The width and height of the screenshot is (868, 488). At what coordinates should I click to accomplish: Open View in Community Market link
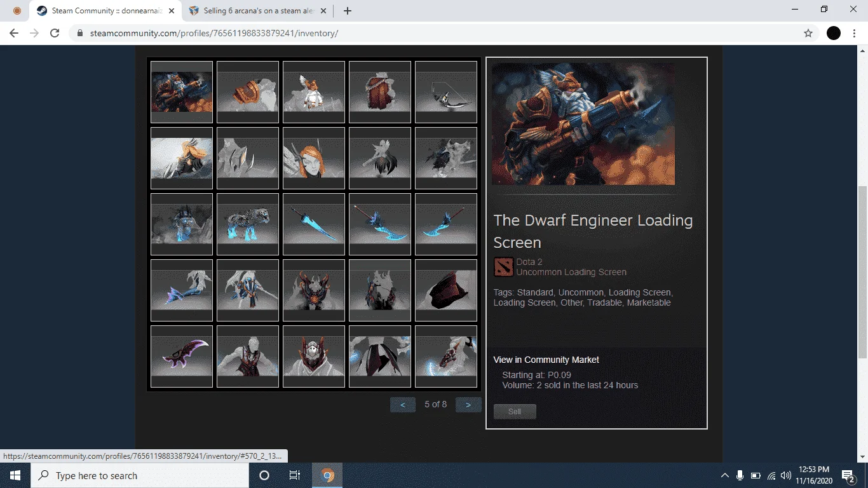pyautogui.click(x=546, y=360)
